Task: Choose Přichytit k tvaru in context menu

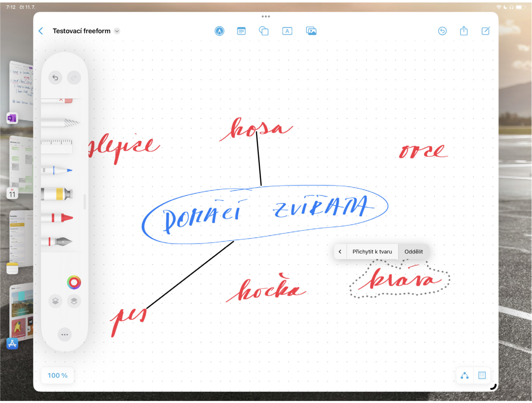Action: tap(372, 252)
